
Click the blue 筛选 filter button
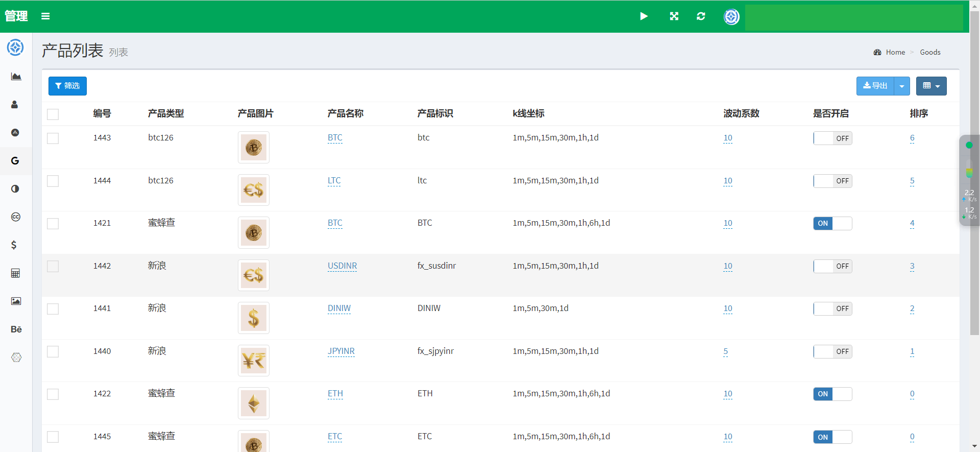coord(67,86)
